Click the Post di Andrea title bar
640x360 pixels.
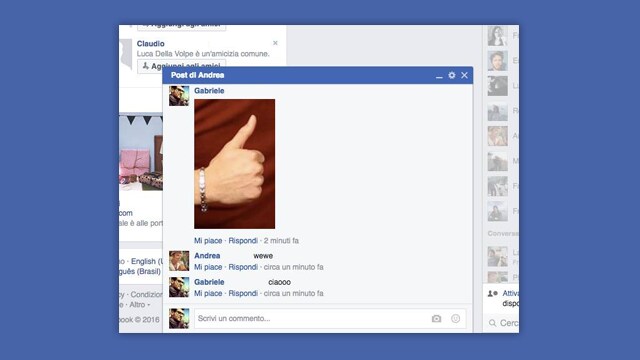(x=318, y=75)
